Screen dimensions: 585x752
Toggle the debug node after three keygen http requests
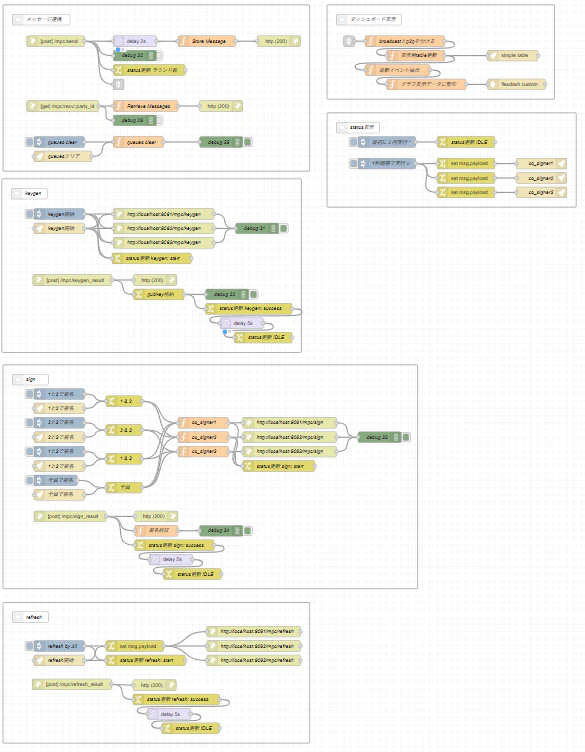(x=284, y=228)
